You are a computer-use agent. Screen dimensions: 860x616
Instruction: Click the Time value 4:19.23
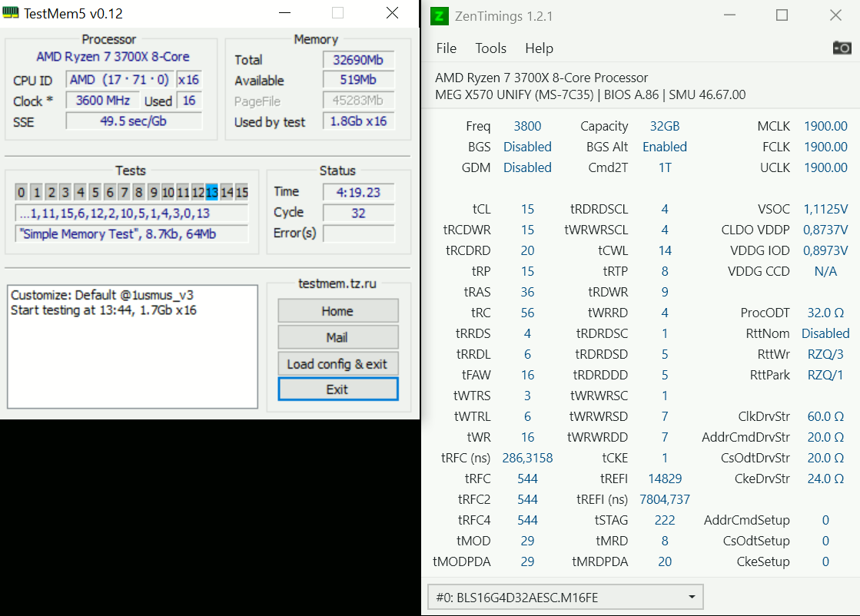point(359,192)
